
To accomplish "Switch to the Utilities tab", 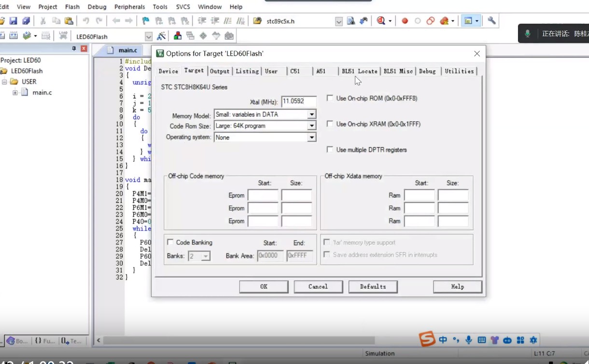I will pyautogui.click(x=459, y=71).
